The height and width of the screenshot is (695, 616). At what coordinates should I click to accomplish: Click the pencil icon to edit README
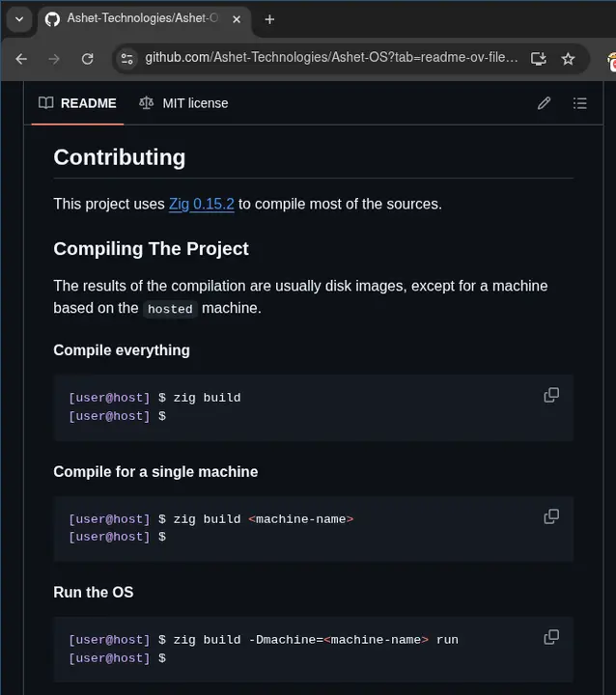point(545,103)
